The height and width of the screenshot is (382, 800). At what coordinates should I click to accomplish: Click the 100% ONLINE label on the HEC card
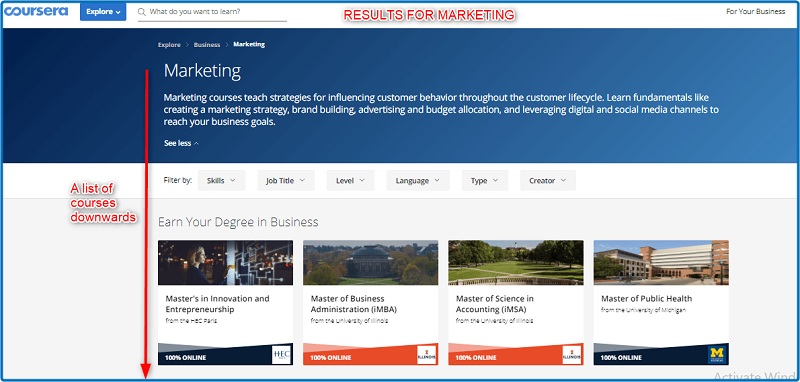(x=186, y=358)
